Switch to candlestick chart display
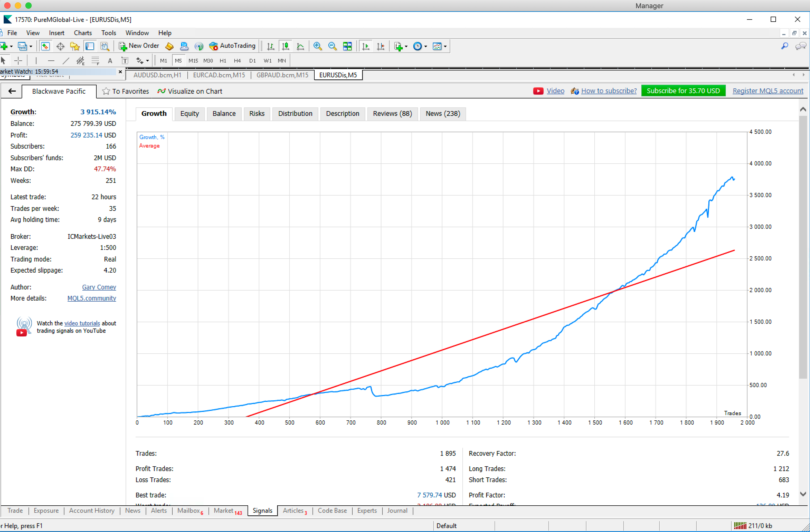Viewport: 810px width, 532px height. click(286, 46)
